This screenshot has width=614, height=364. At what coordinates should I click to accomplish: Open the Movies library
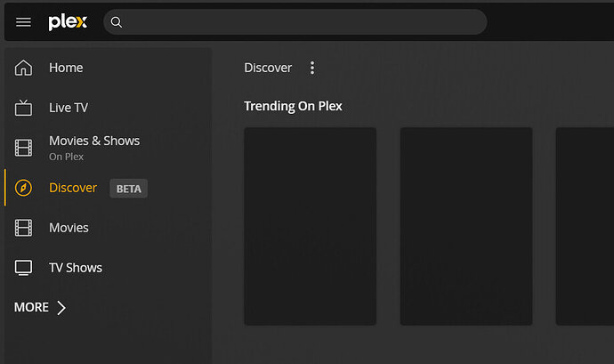pyautogui.click(x=69, y=228)
